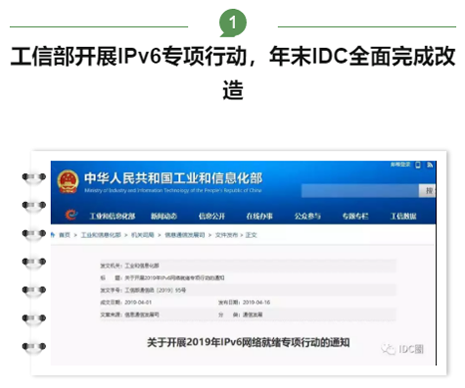Open the 工业和信息化部 navigation menu item

pyautogui.click(x=112, y=216)
